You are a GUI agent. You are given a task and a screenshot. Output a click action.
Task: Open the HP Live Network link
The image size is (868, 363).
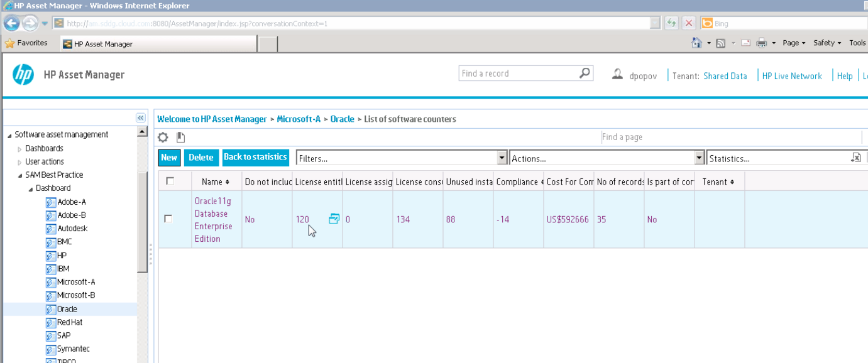[x=792, y=76]
